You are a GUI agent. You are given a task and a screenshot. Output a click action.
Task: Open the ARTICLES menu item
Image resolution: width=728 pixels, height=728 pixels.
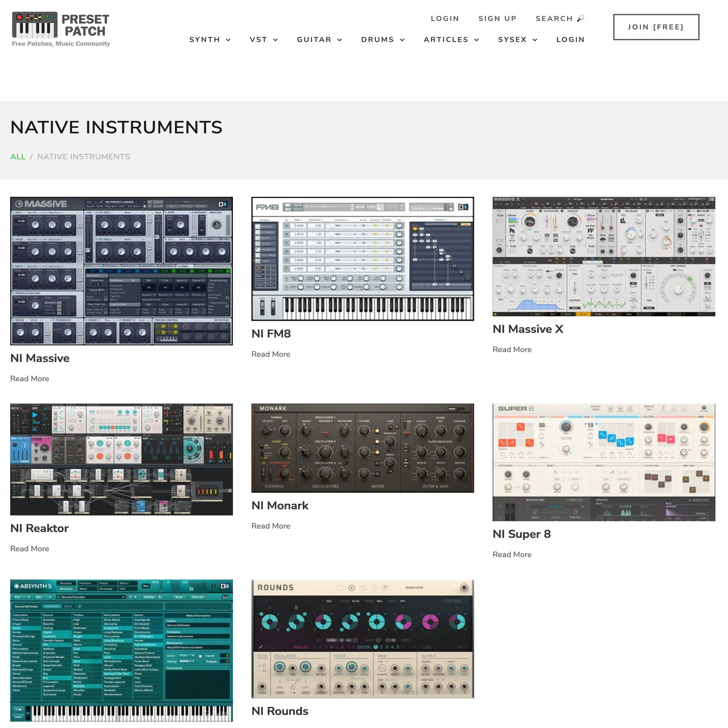(x=446, y=40)
